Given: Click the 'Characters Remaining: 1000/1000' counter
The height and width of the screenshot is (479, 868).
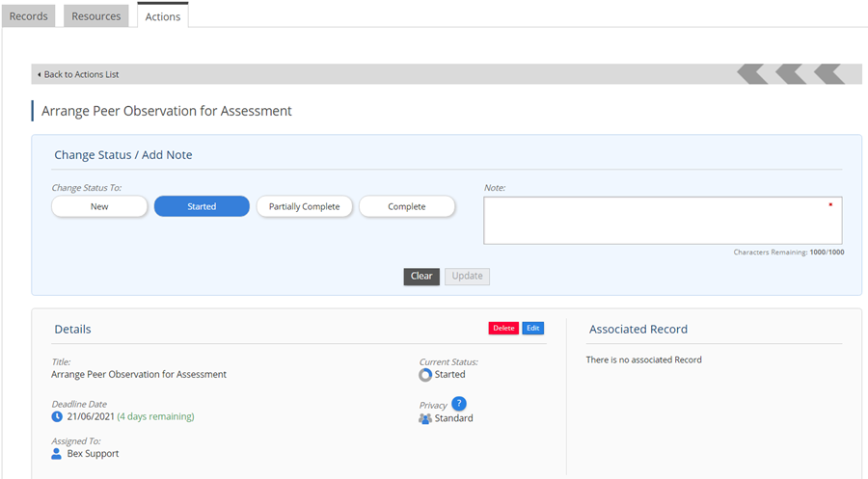Looking at the screenshot, I should [x=789, y=253].
